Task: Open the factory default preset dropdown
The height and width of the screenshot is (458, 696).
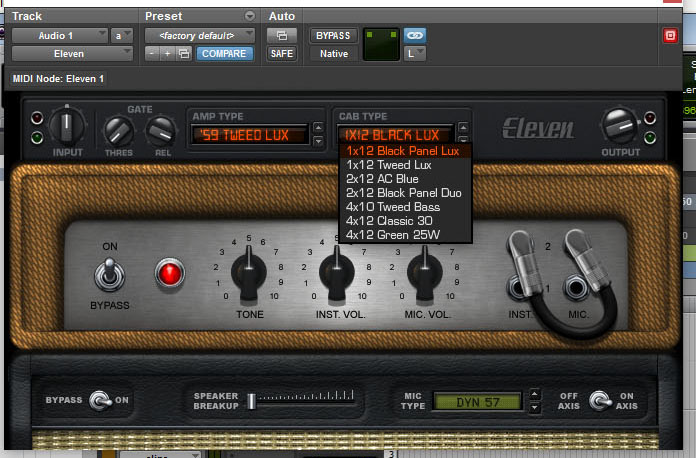Action: tap(200, 36)
